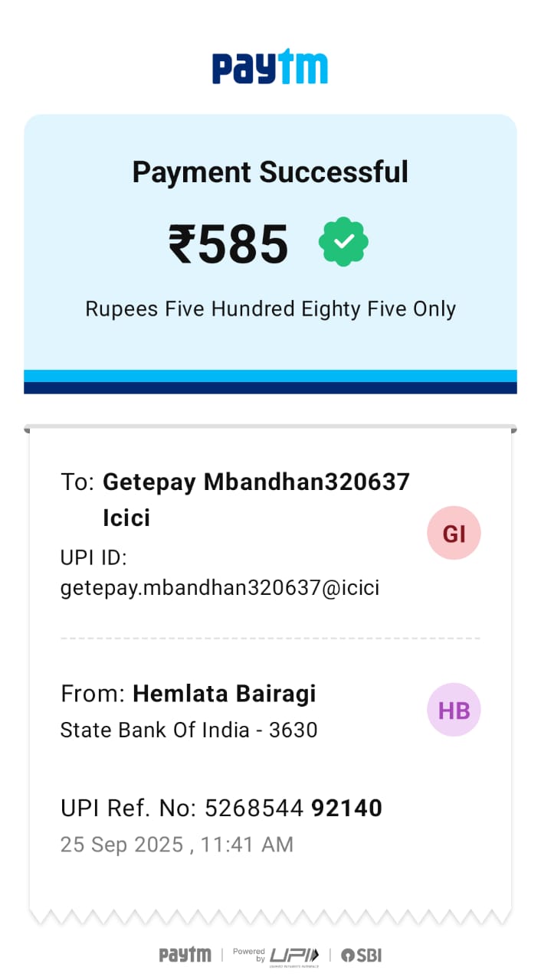Tap the HB sender avatar

pyautogui.click(x=454, y=710)
